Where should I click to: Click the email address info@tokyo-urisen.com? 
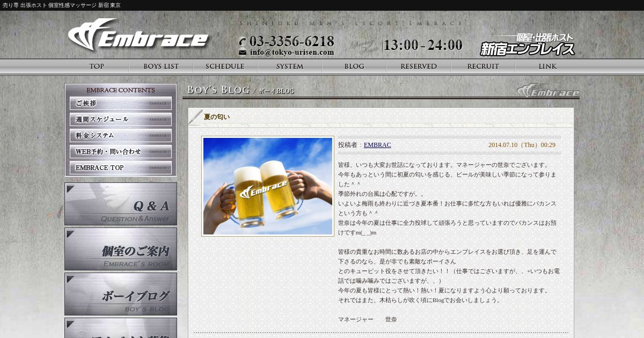click(x=291, y=53)
